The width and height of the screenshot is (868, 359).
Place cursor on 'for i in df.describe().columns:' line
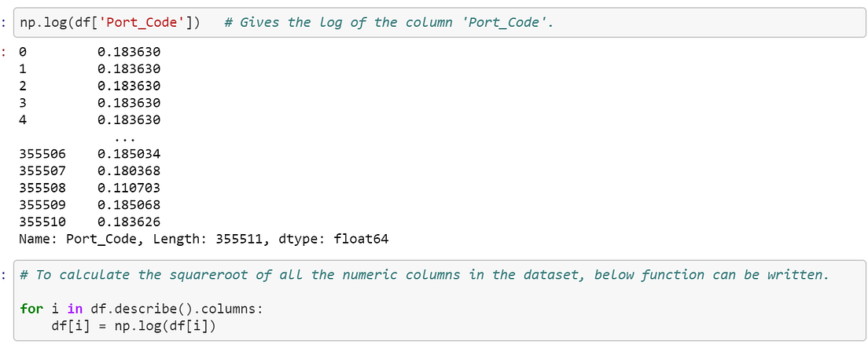[141, 309]
